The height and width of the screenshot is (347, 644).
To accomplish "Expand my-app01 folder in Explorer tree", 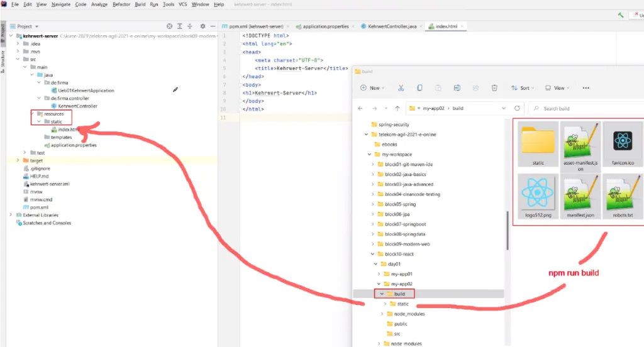I will [379, 274].
